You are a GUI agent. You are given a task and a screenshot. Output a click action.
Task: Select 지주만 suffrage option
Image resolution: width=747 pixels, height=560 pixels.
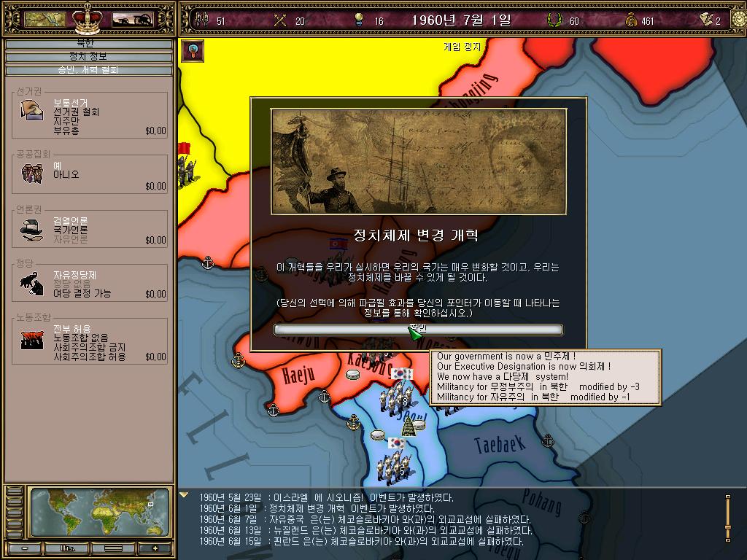click(66, 121)
